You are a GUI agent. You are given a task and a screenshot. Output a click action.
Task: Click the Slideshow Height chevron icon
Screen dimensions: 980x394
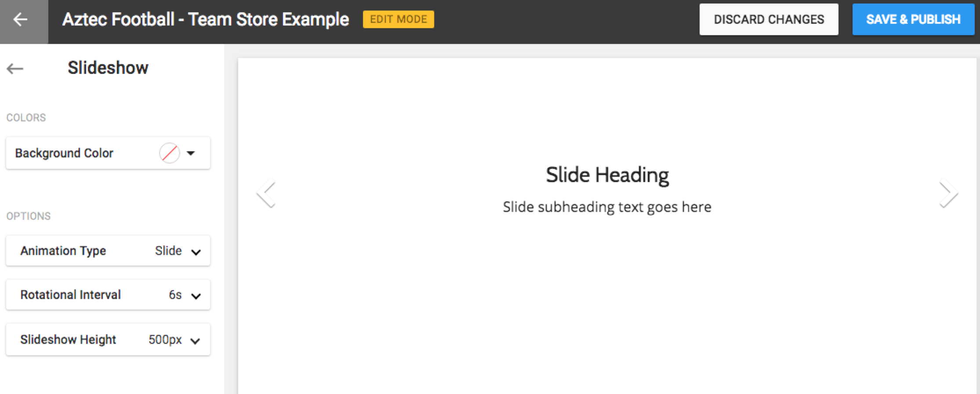(196, 339)
